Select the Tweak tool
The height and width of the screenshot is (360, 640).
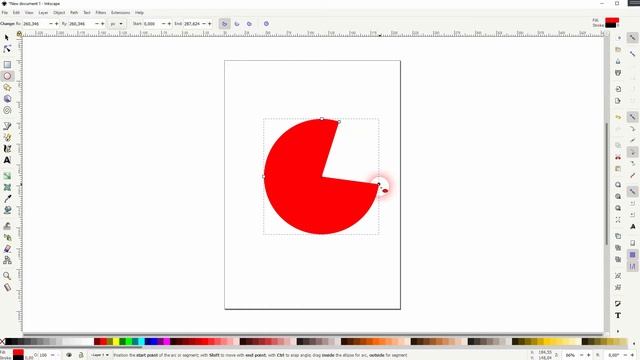[x=7, y=226]
